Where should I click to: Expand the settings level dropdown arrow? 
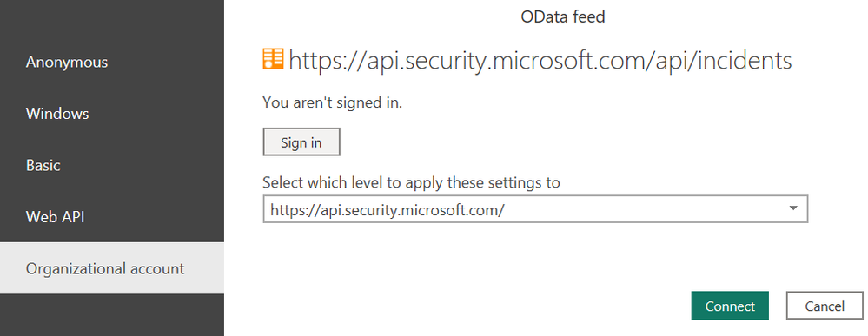[793, 208]
